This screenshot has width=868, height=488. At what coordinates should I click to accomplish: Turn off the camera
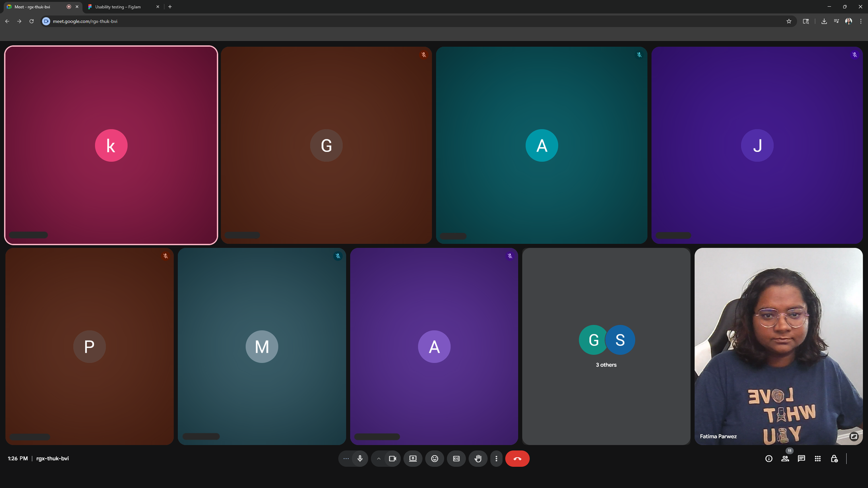tap(392, 458)
